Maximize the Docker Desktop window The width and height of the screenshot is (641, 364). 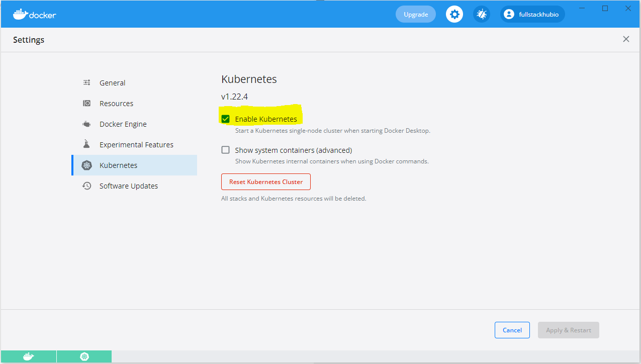tap(605, 8)
